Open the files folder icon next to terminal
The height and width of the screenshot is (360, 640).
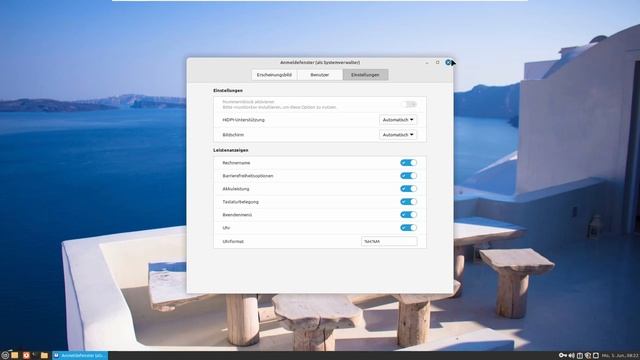pos(44,356)
